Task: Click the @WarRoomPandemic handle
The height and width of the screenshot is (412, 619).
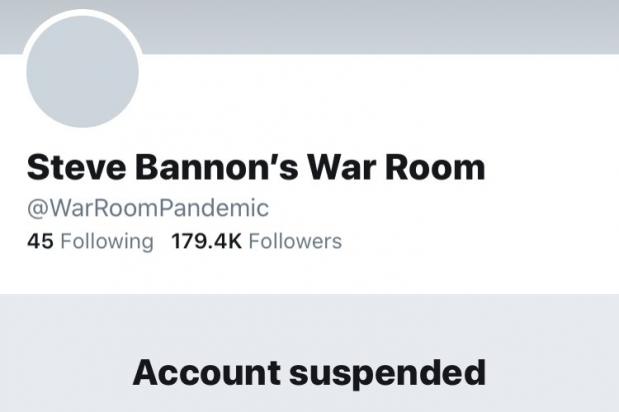Action: (x=148, y=209)
